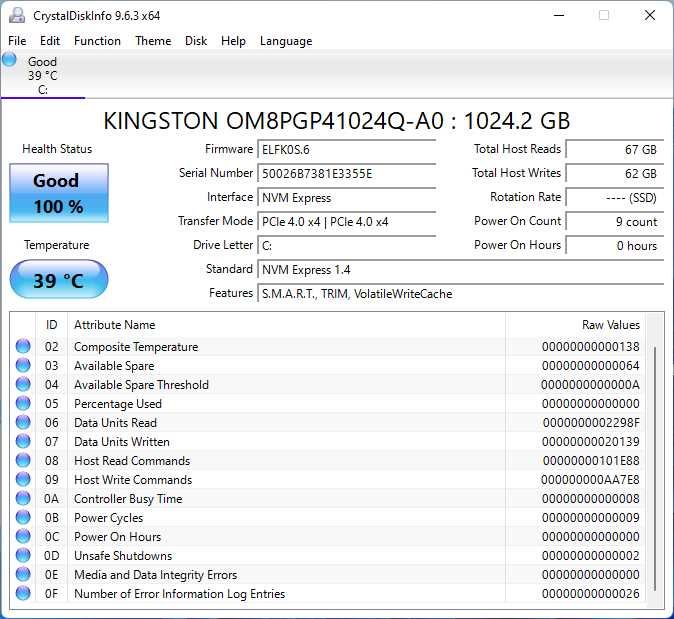Open the File menu
The width and height of the screenshot is (674, 619).
click(17, 41)
